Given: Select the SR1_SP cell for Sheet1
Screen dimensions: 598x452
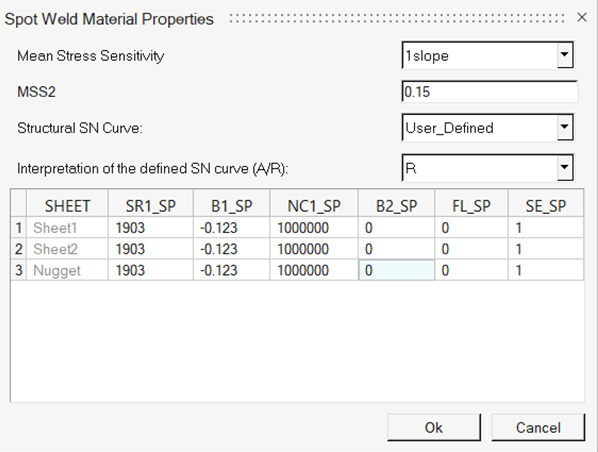Looking at the screenshot, I should [x=151, y=228].
